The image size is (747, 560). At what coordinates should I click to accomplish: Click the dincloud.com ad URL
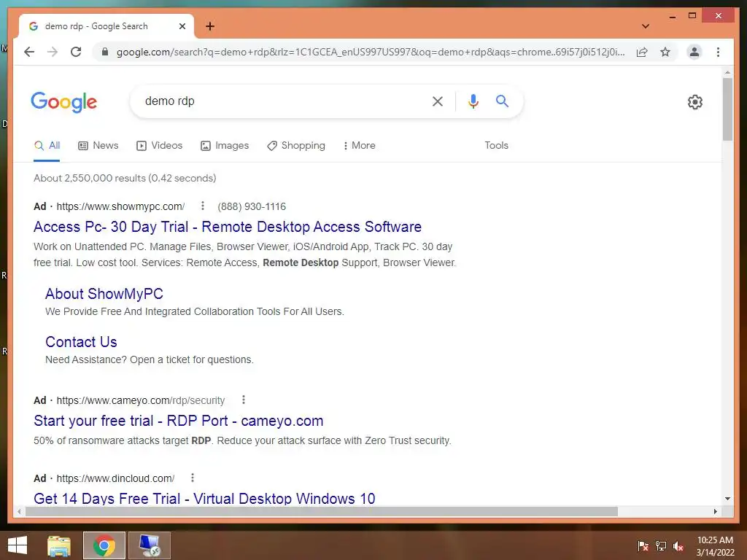coord(115,478)
